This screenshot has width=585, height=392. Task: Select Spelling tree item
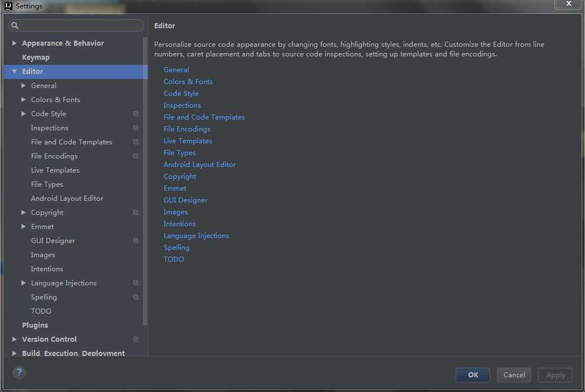point(44,297)
